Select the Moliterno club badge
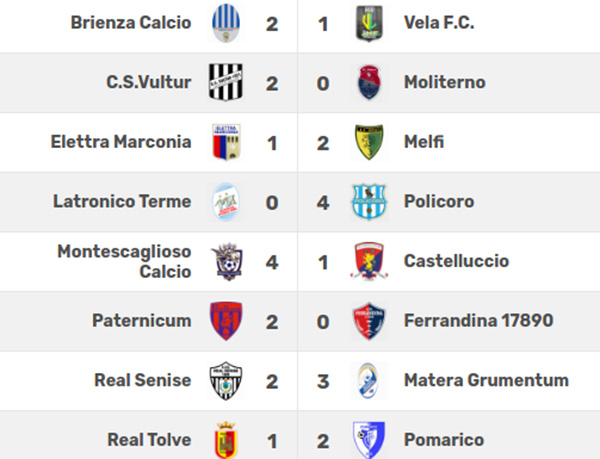Viewport: 600px width, 459px height. tap(369, 82)
